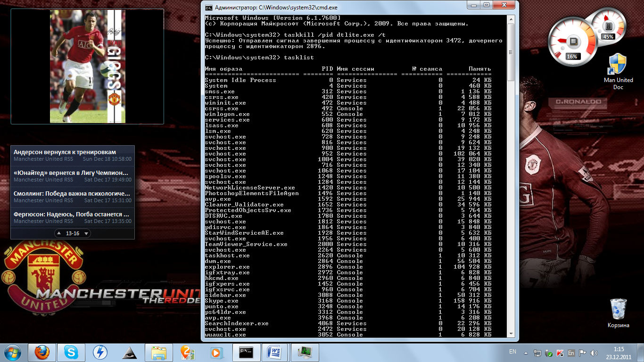Open the clock showing 1:15
The height and width of the screenshot is (362, 644).
pos(619,353)
